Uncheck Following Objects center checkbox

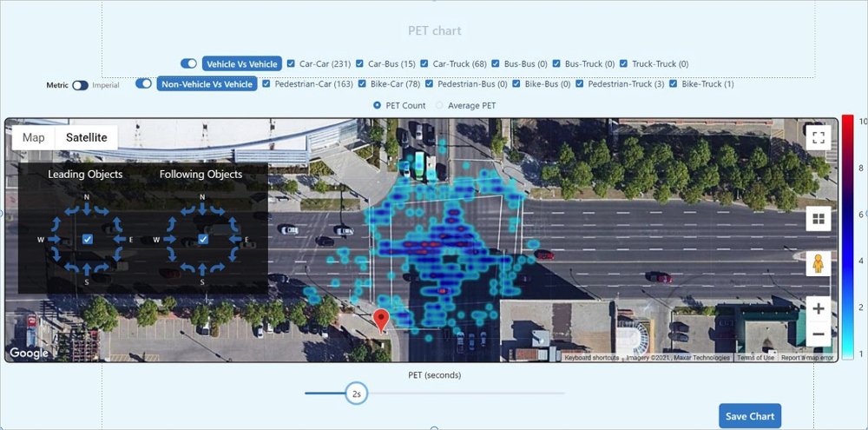203,239
